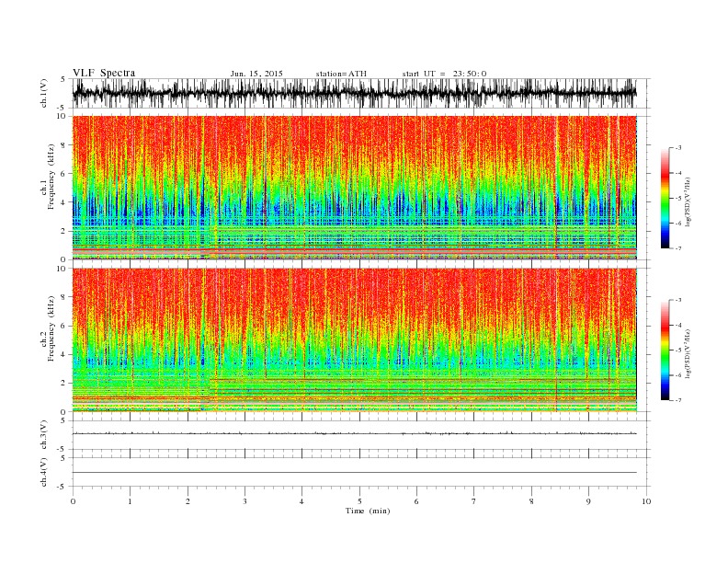The height and width of the screenshot is (563, 728).
Task: Click the '-3' tick on ch.1 color bar
Action: click(x=677, y=148)
